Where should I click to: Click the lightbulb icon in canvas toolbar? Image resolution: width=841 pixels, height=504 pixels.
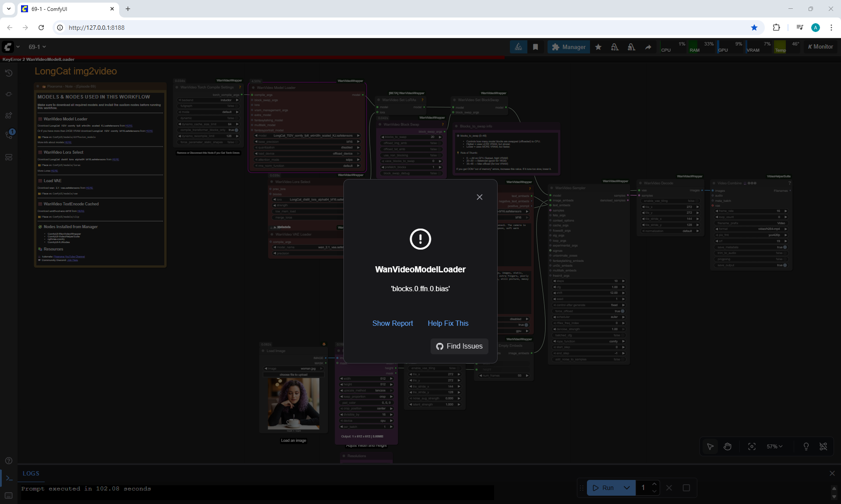click(x=806, y=446)
